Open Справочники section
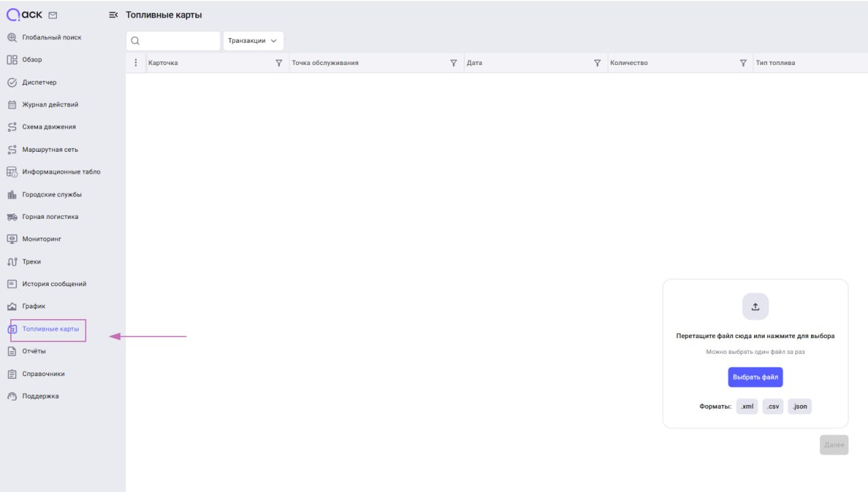 coord(43,374)
